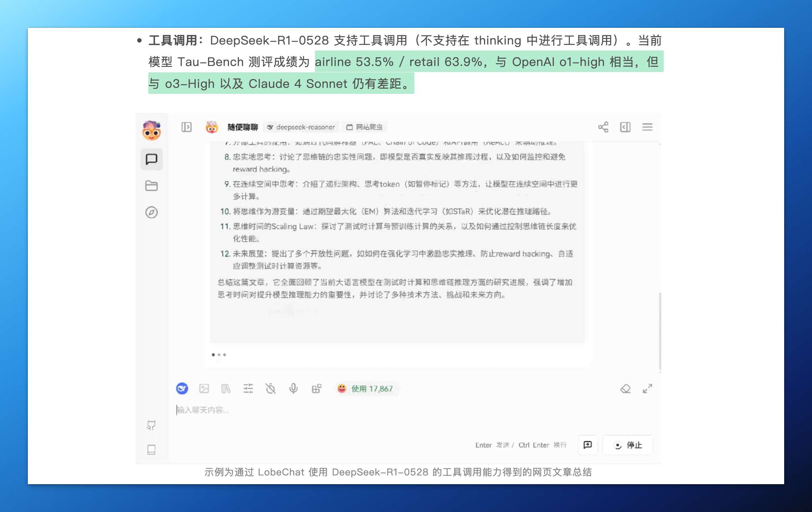812x512 pixels.
Task: Open the deepseek-reasoner model tag
Action: pyautogui.click(x=301, y=127)
